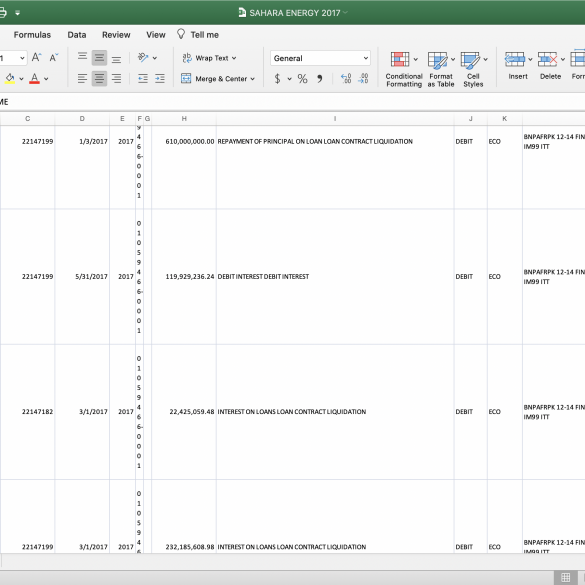Open the fill color dropdown arrow
Screen dimensions: 585x585
tap(21, 79)
